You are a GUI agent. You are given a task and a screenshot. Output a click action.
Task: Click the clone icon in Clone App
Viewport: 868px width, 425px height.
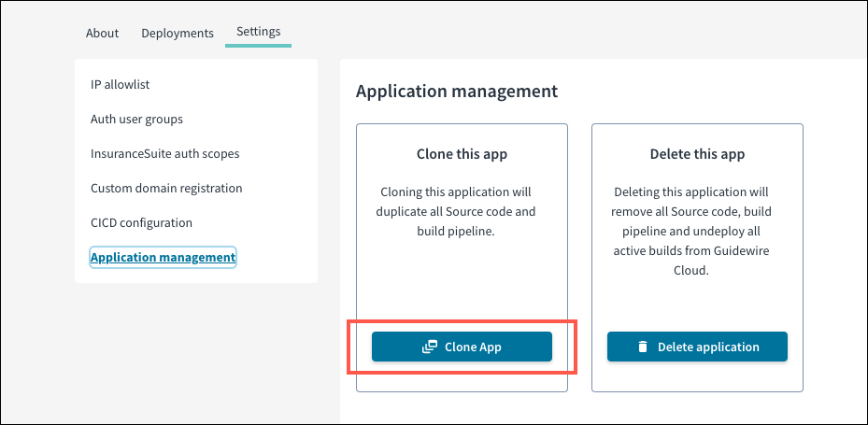tap(430, 347)
